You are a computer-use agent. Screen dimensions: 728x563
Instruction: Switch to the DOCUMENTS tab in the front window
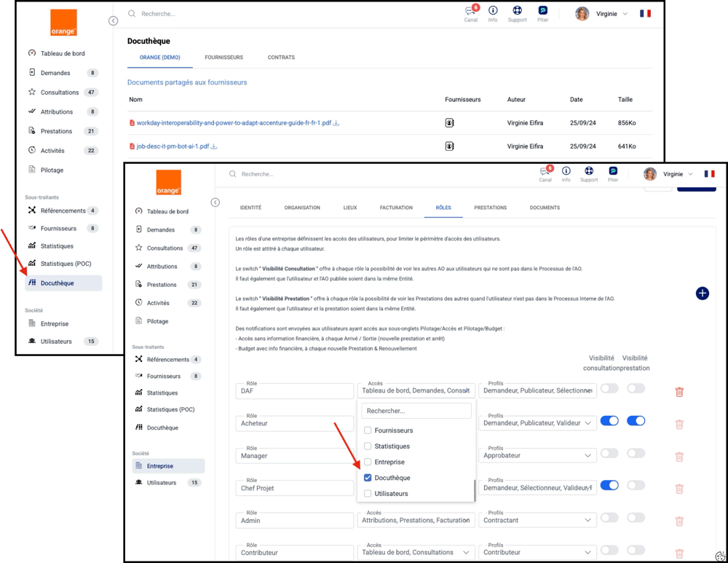(545, 208)
